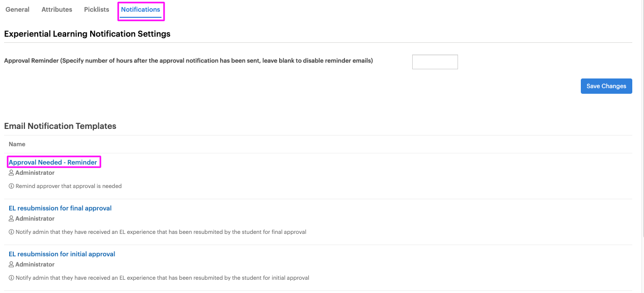
Task: Open EL resubmission for initial approval template
Action: (62, 254)
